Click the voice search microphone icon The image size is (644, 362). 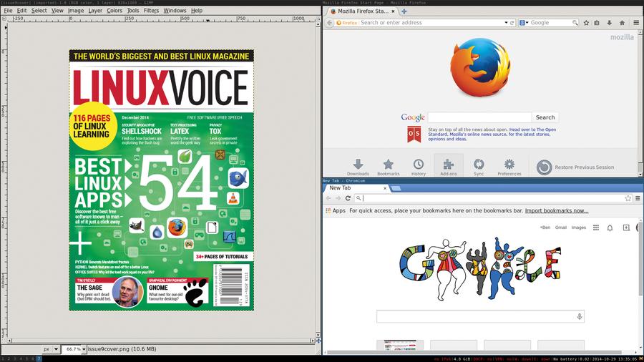click(579, 316)
